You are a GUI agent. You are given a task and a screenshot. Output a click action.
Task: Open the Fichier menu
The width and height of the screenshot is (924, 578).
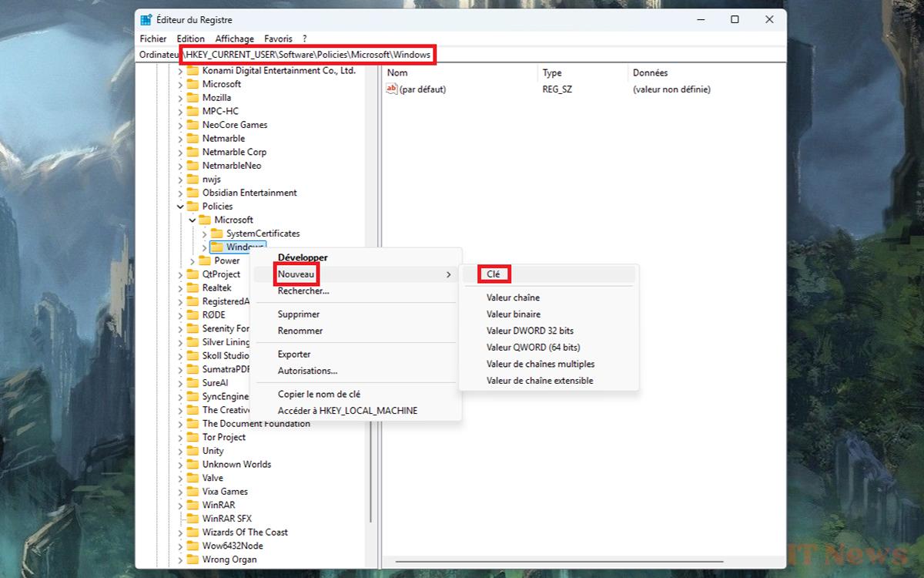coord(153,39)
